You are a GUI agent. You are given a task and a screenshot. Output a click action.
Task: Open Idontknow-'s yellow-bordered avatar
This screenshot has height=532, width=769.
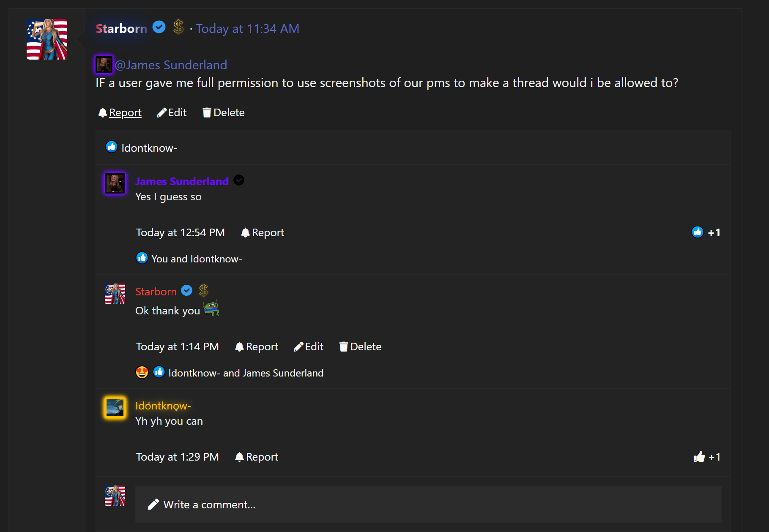(x=115, y=408)
